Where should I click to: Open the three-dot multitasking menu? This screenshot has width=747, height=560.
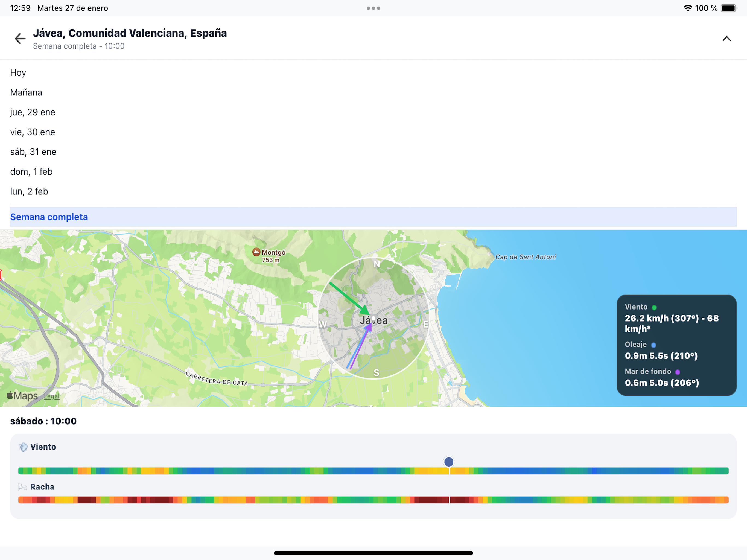click(x=373, y=8)
